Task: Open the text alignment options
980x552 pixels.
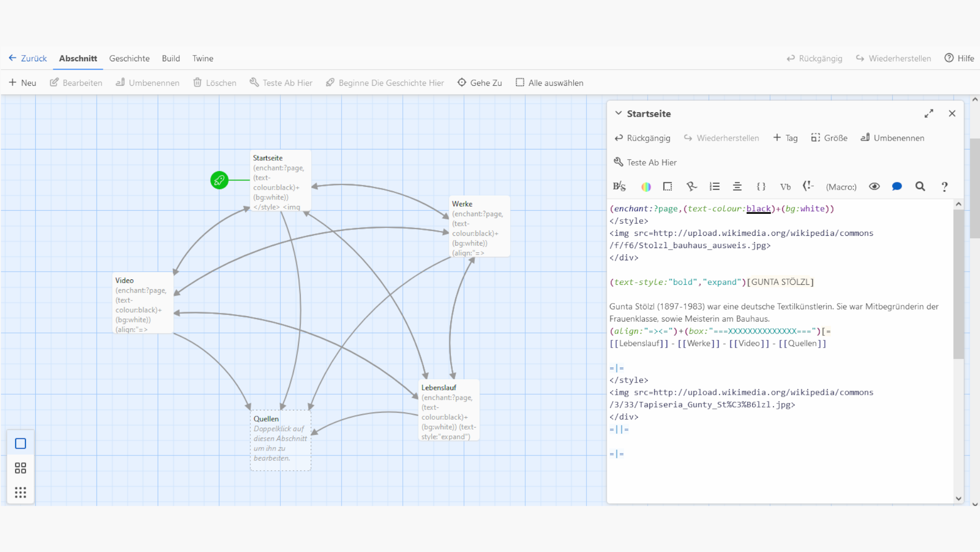Action: [x=737, y=186]
